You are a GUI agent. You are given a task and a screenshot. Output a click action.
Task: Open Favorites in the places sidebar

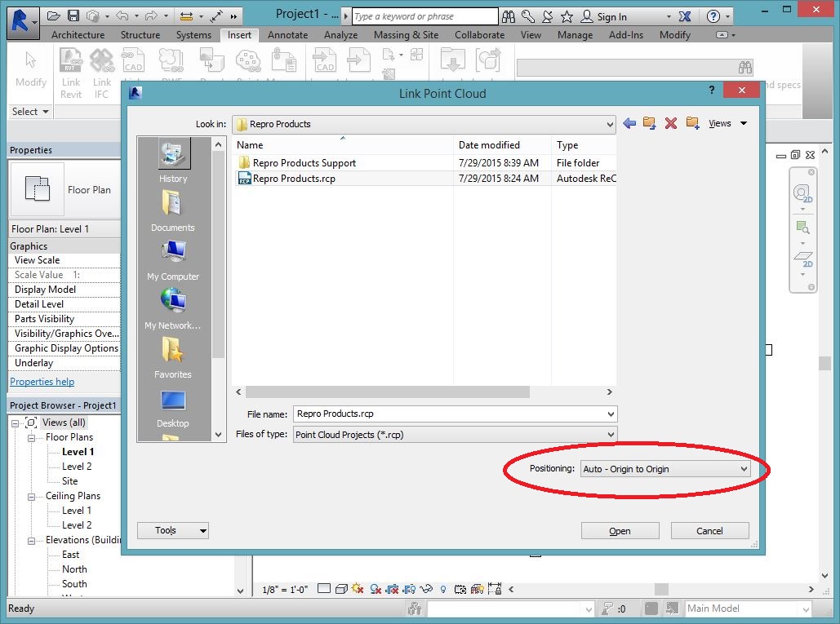[x=173, y=357]
